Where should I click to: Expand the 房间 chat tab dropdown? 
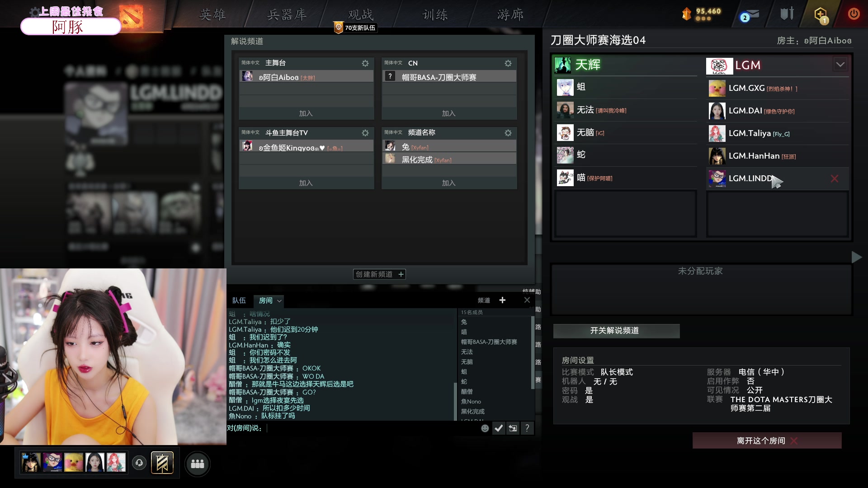[x=279, y=301]
